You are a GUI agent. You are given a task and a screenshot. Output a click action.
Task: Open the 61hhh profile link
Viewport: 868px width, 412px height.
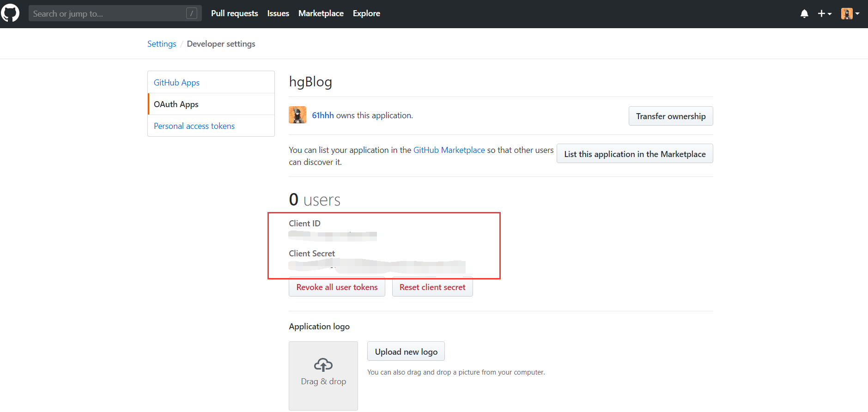(x=323, y=115)
